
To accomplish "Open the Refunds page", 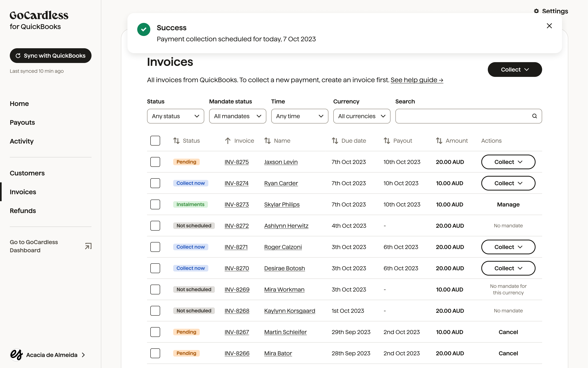I will click(x=23, y=211).
